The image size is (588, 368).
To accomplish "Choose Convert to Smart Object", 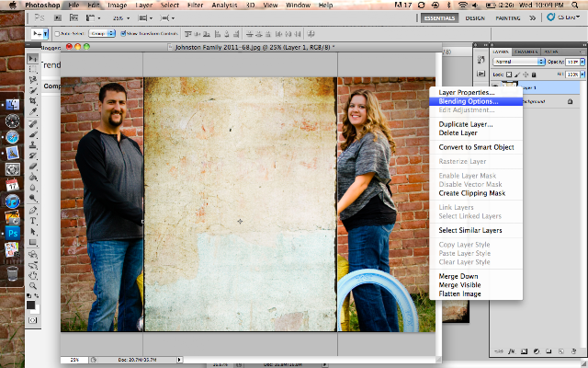I will (476, 147).
